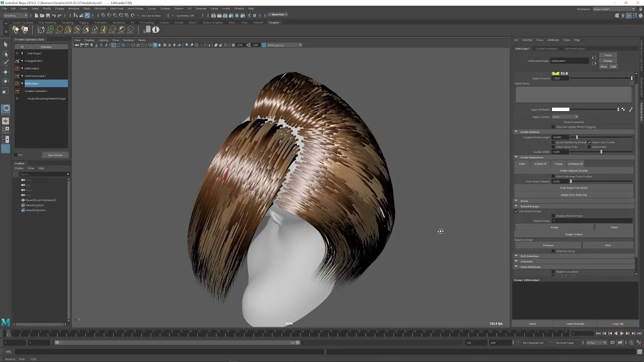
Task: Adjust the Guides Width slider
Action: (601, 152)
